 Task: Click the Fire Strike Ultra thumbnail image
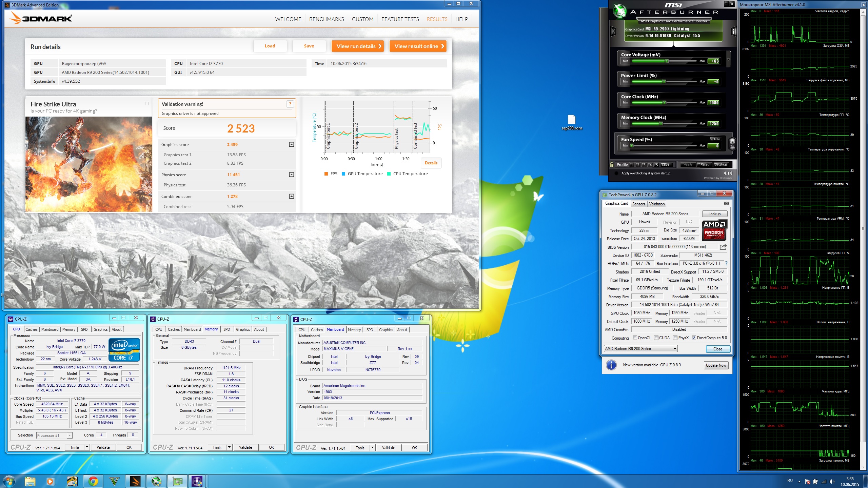click(x=89, y=164)
